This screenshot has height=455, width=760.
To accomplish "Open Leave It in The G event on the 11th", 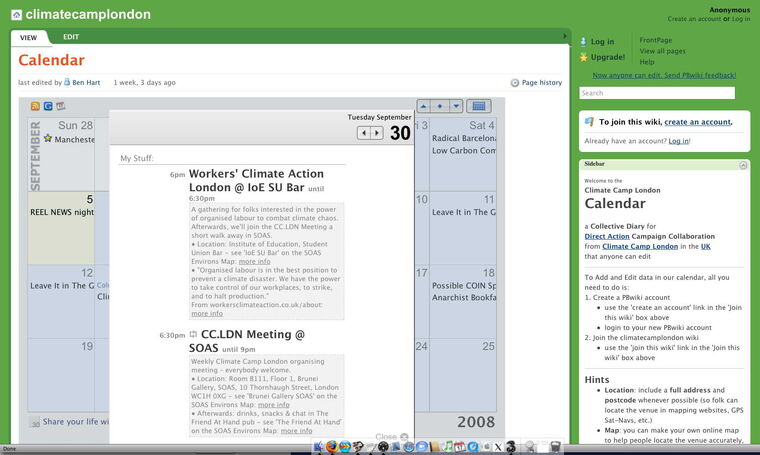I will (464, 212).
